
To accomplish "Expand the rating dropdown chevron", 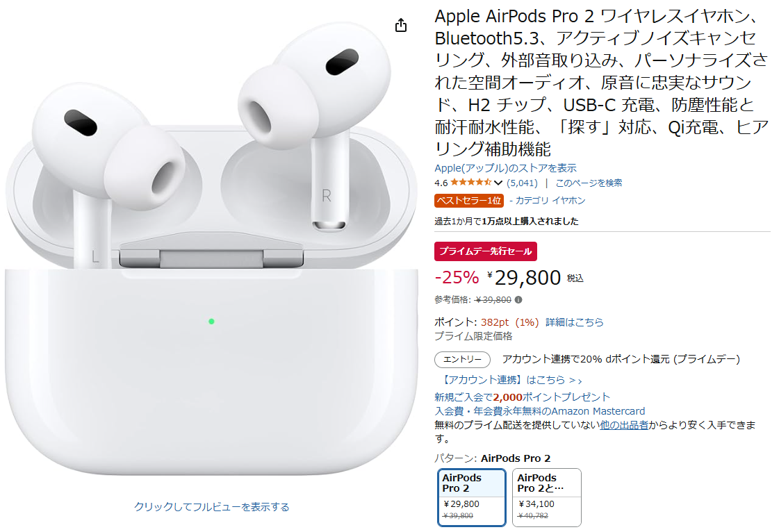I will point(498,183).
